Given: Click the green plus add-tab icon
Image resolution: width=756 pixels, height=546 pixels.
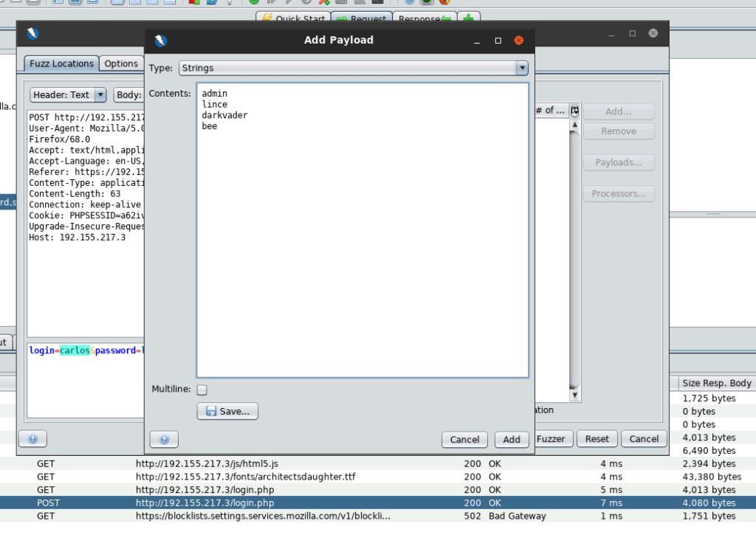Looking at the screenshot, I should (x=468, y=18).
